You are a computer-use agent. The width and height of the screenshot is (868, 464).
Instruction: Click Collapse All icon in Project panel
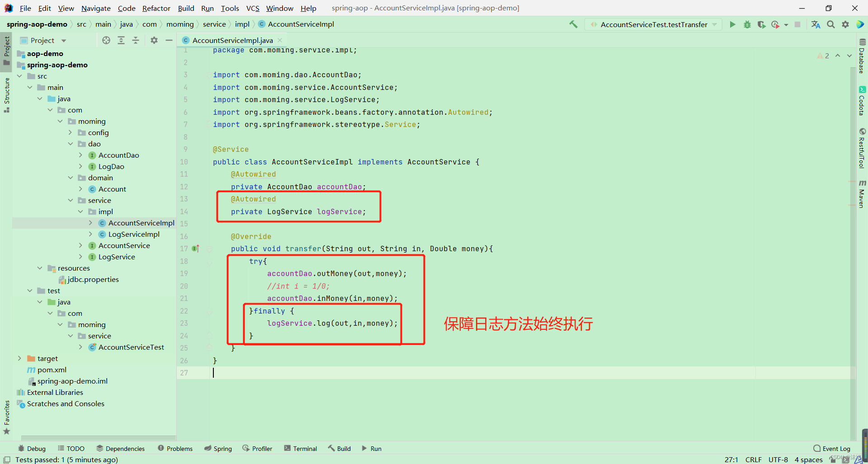pyautogui.click(x=136, y=40)
